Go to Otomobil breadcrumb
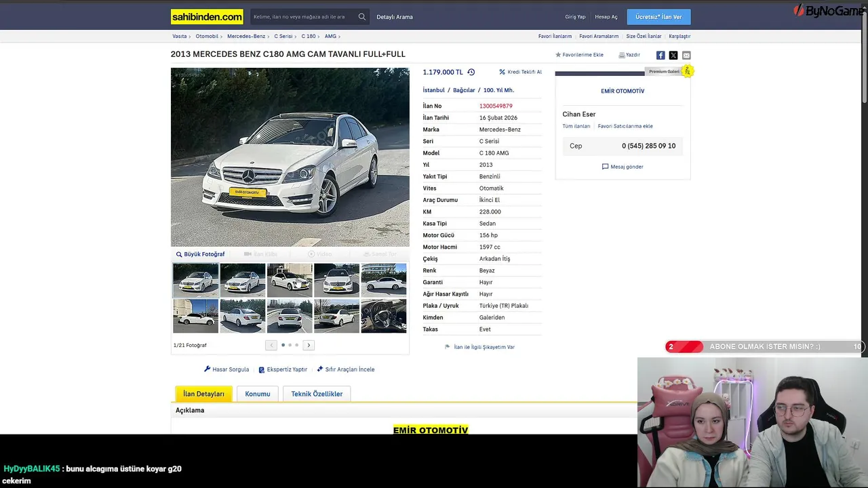 [207, 37]
